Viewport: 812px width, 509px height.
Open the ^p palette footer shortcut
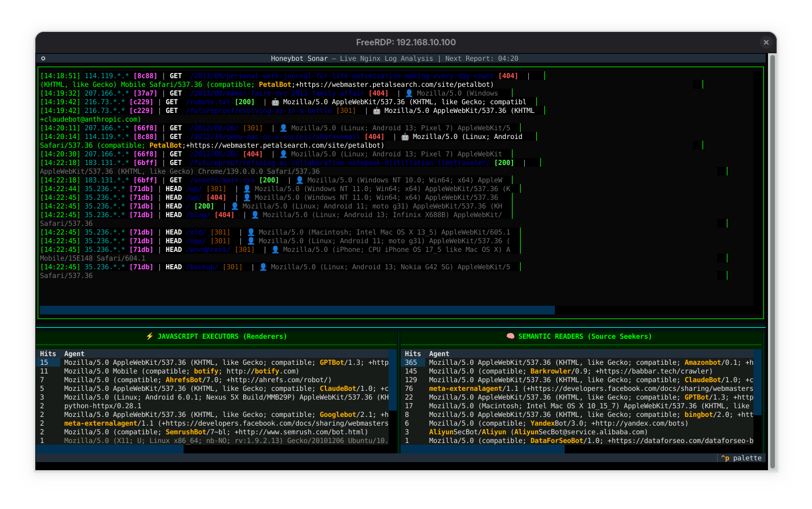741,458
